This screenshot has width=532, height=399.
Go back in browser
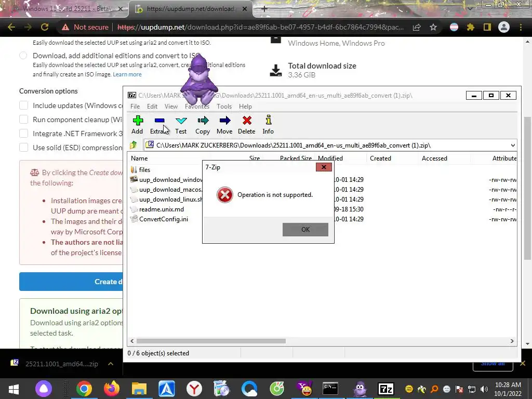click(x=11, y=27)
